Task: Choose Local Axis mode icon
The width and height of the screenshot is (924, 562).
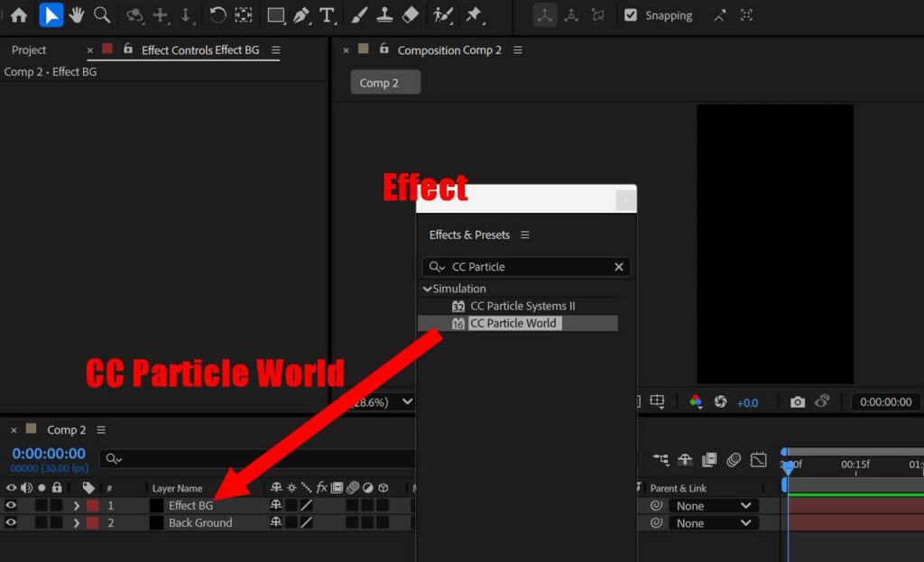Action: click(544, 15)
